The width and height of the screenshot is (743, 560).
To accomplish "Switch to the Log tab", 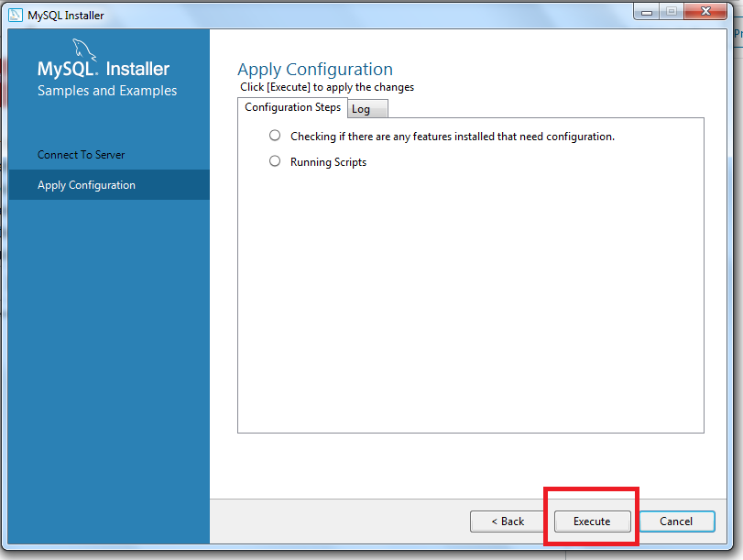I will [367, 108].
